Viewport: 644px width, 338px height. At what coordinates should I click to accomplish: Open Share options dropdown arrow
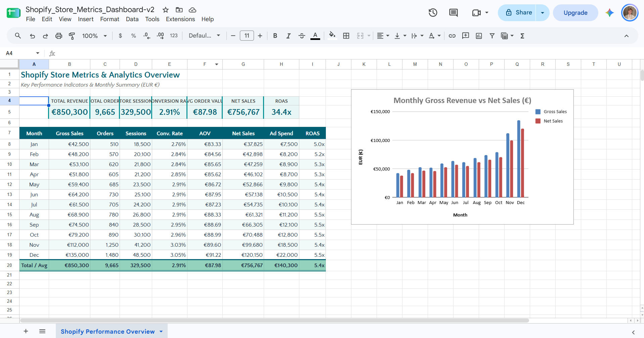click(x=543, y=13)
